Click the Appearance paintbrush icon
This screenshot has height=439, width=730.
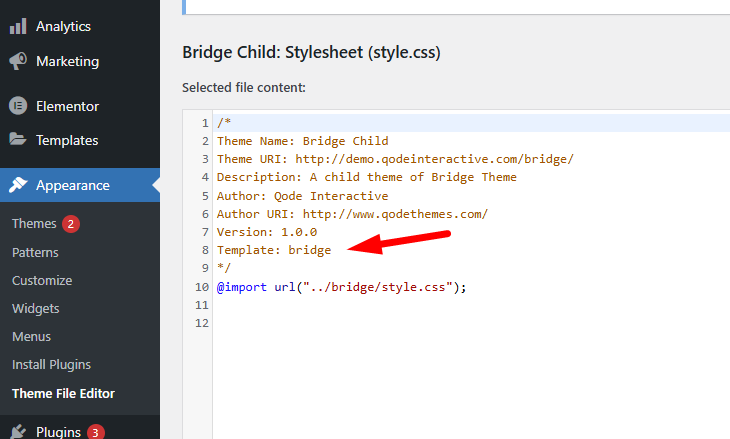(18, 185)
